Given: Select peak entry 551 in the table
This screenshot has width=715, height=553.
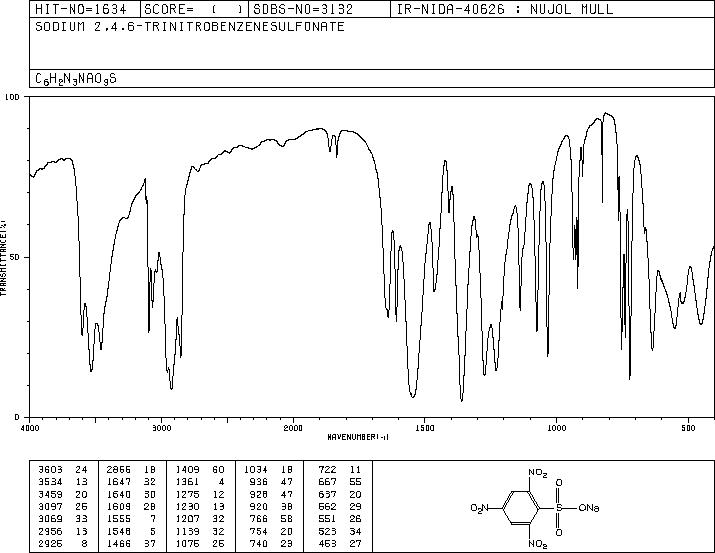Looking at the screenshot, I should click(x=340, y=519).
